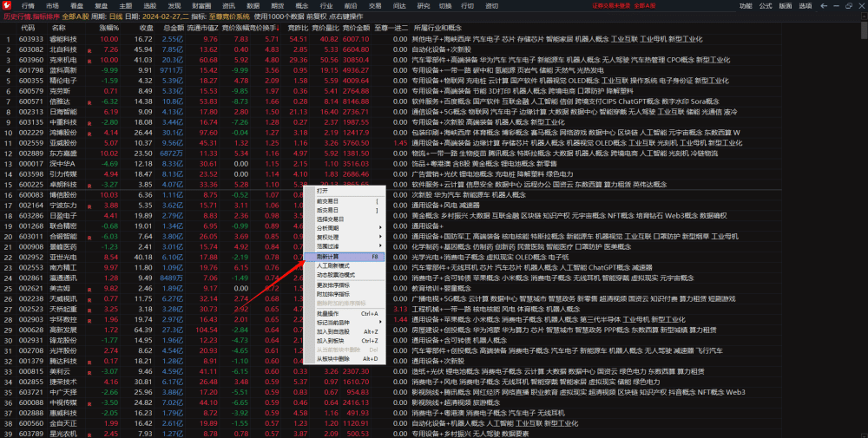This screenshot has height=438, width=868.
Task: Click the red app logo icon
Action: (x=7, y=5)
